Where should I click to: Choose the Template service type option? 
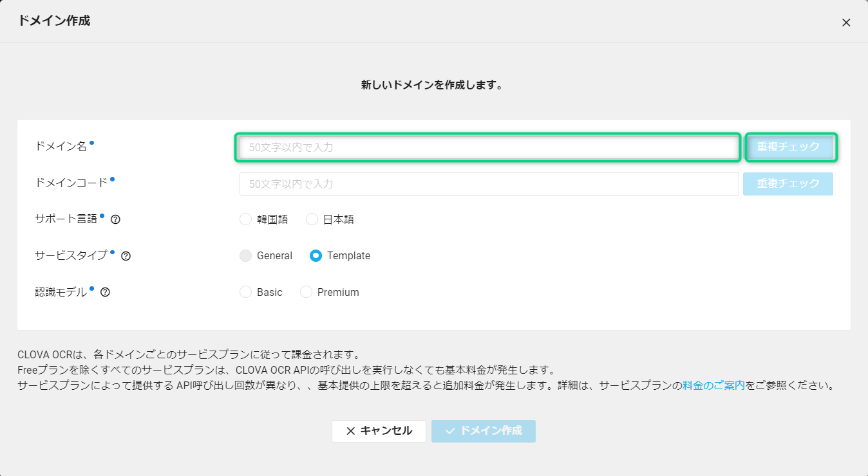point(316,256)
